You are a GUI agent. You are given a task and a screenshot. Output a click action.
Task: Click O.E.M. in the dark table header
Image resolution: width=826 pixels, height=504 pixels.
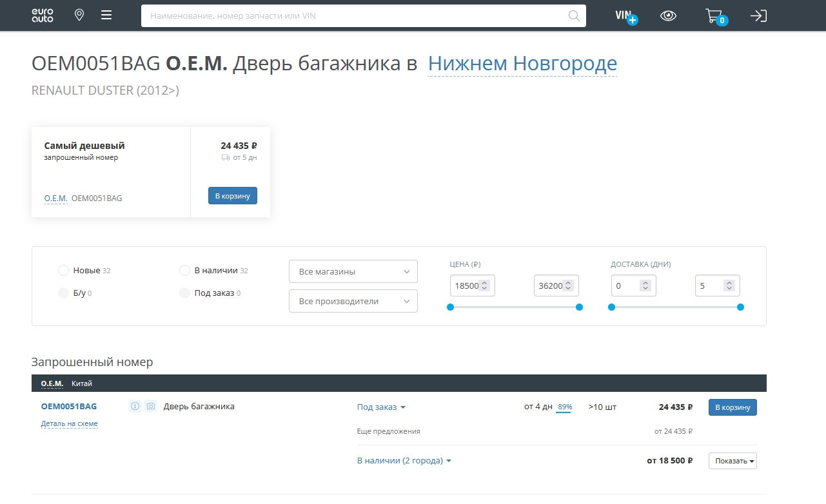tap(52, 383)
